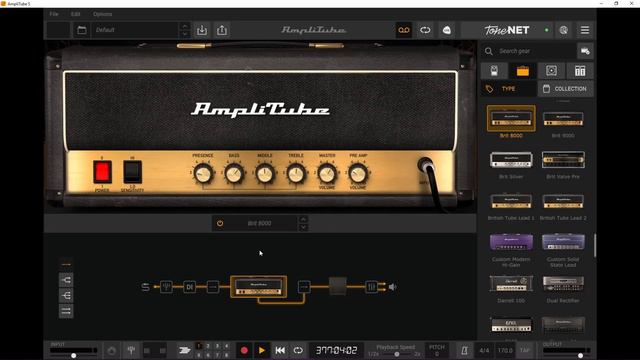The image size is (640, 360).
Task: Click the MIDDLE knob on the amp
Action: (265, 174)
